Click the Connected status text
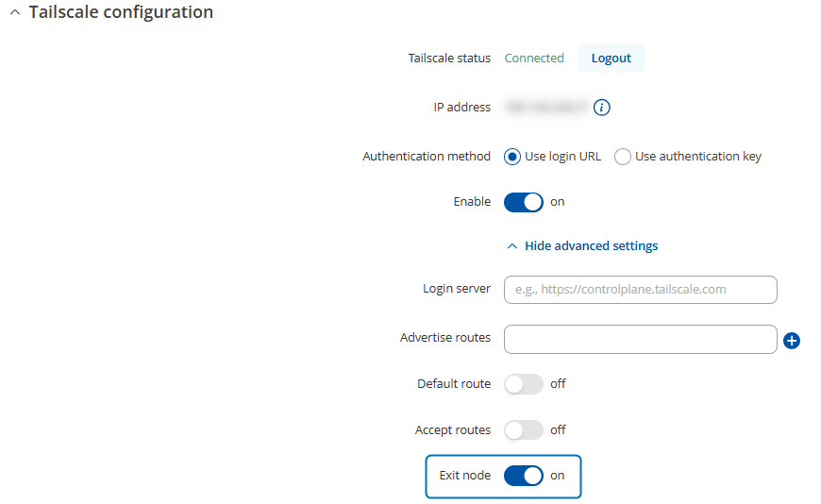The width and height of the screenshot is (821, 504). (534, 59)
